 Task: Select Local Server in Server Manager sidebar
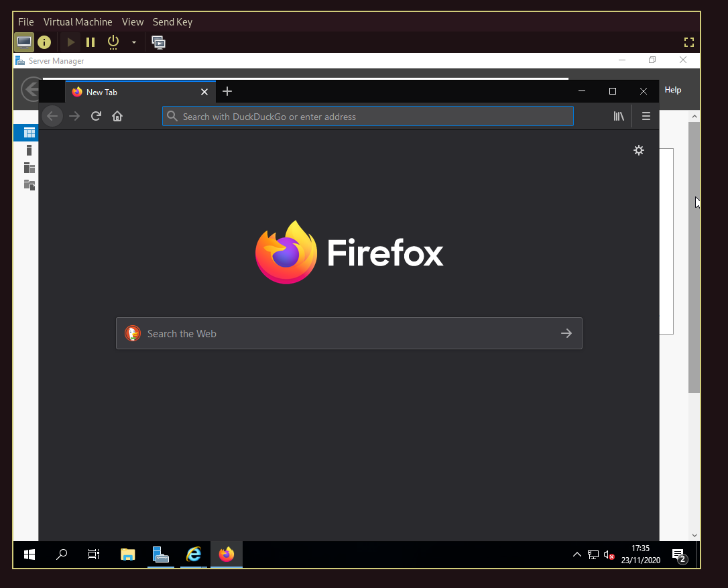coord(29,150)
